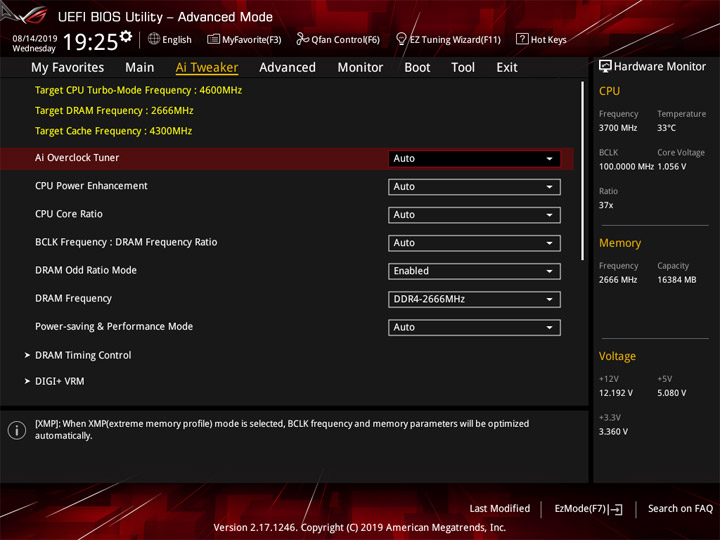Click Last Modified button
720x540 pixels.
(500, 508)
